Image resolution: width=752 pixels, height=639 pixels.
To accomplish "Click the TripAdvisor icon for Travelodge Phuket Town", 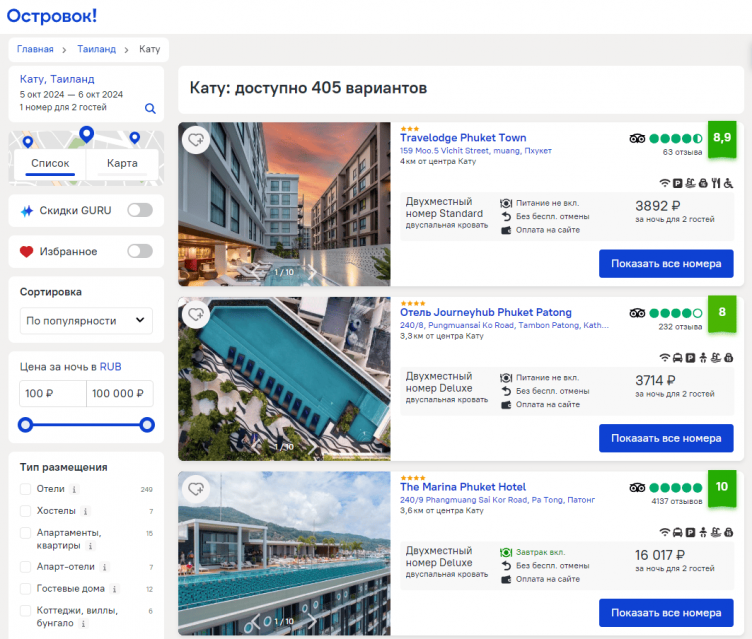I will 637,138.
